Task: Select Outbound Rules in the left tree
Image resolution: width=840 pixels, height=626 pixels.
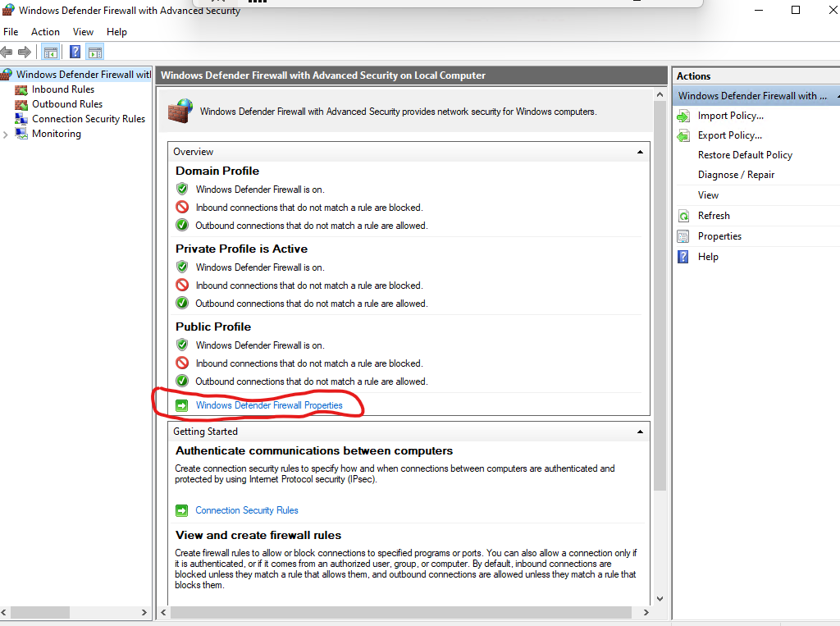Action: 67,104
